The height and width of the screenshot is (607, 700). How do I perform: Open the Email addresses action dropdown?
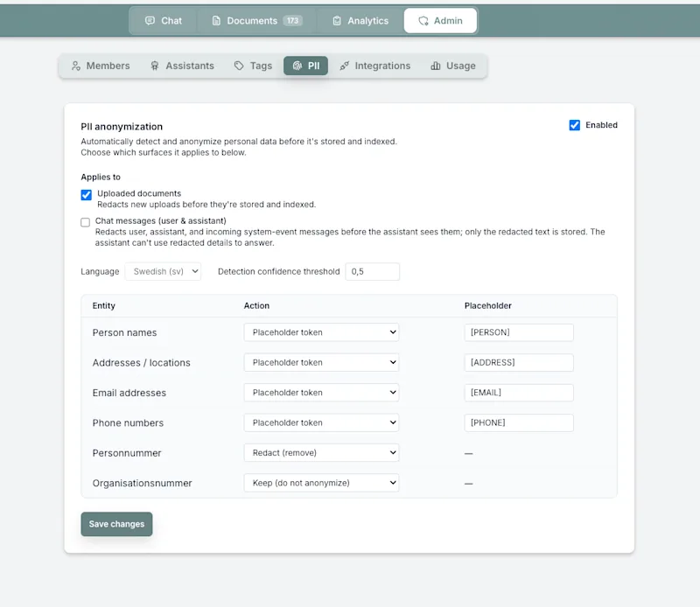coord(321,393)
